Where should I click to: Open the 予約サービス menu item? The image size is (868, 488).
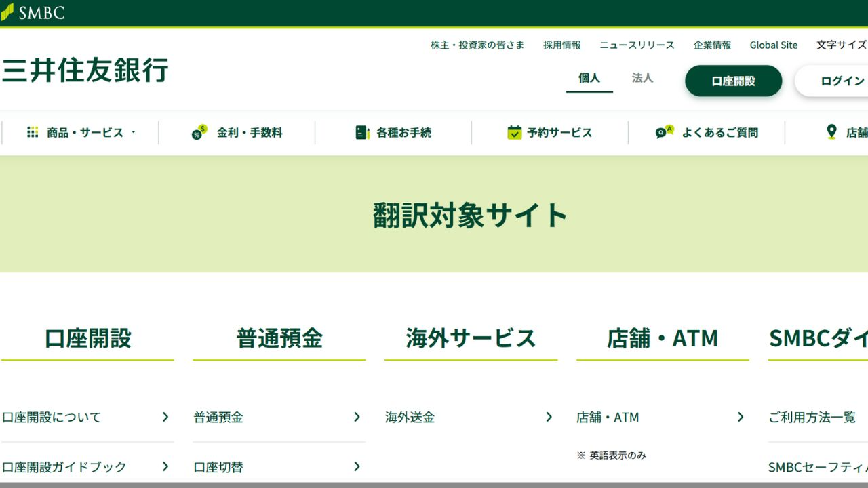pos(550,133)
